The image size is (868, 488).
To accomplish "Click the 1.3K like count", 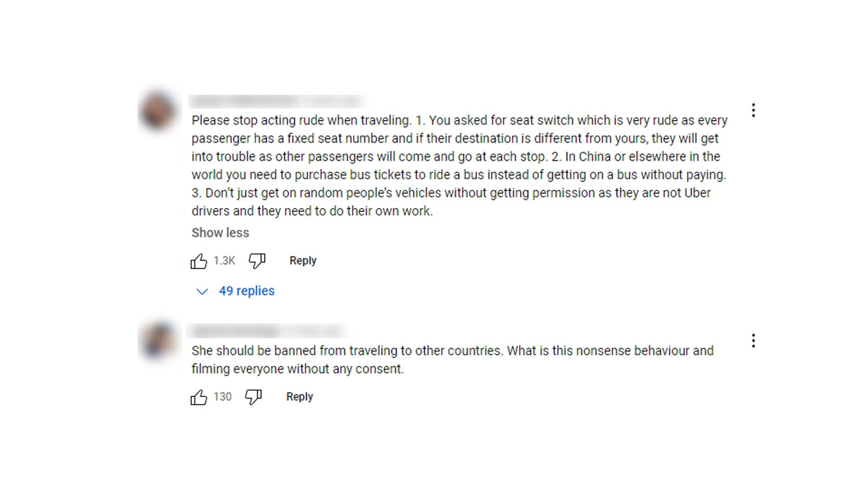I will 224,261.
